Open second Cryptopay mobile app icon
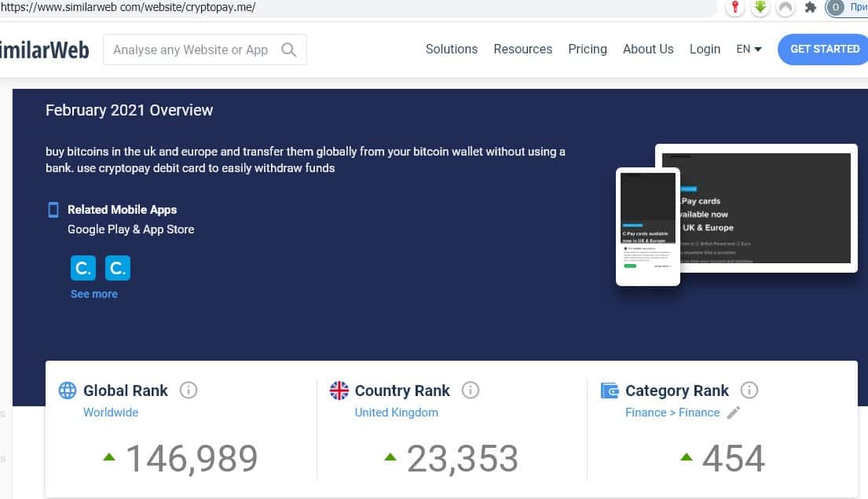 117,268
